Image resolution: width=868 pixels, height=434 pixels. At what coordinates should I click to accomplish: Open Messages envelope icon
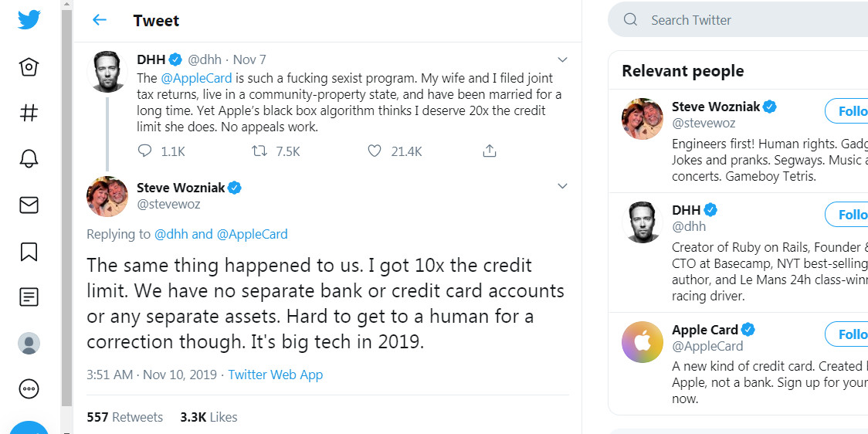[x=29, y=205]
